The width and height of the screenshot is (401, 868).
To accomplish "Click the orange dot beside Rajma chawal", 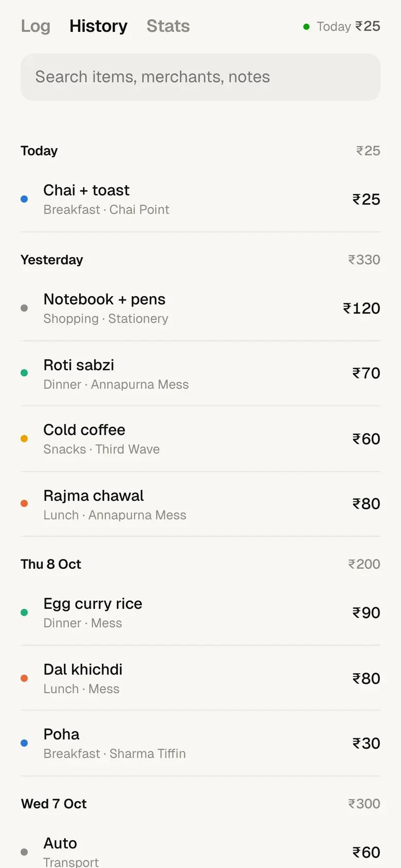I will 24,503.
